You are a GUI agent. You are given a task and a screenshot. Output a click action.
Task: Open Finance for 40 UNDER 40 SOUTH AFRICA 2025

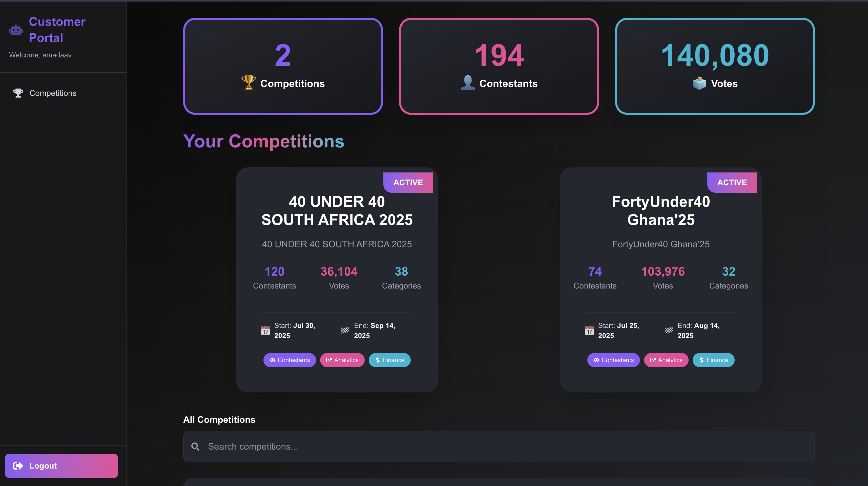389,360
